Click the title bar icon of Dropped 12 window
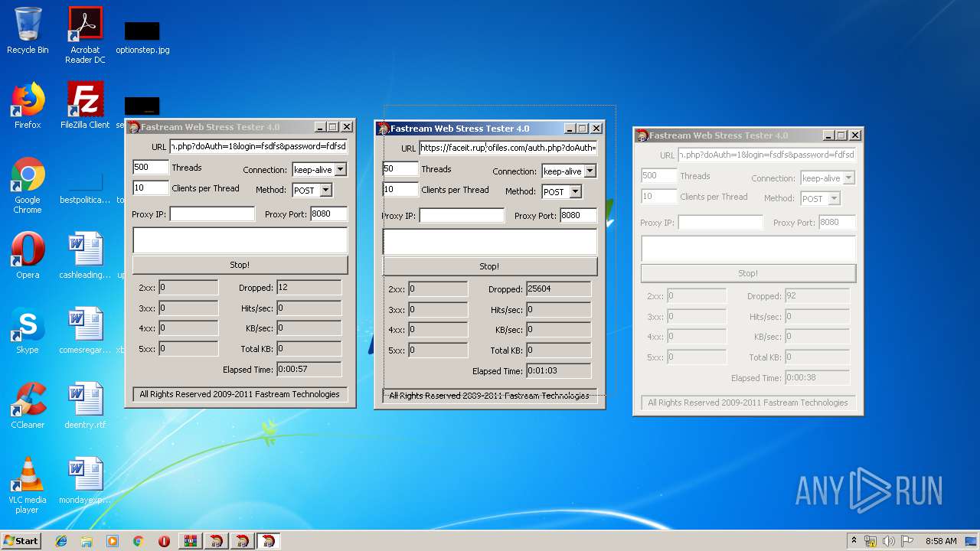The image size is (980, 551). (x=133, y=127)
